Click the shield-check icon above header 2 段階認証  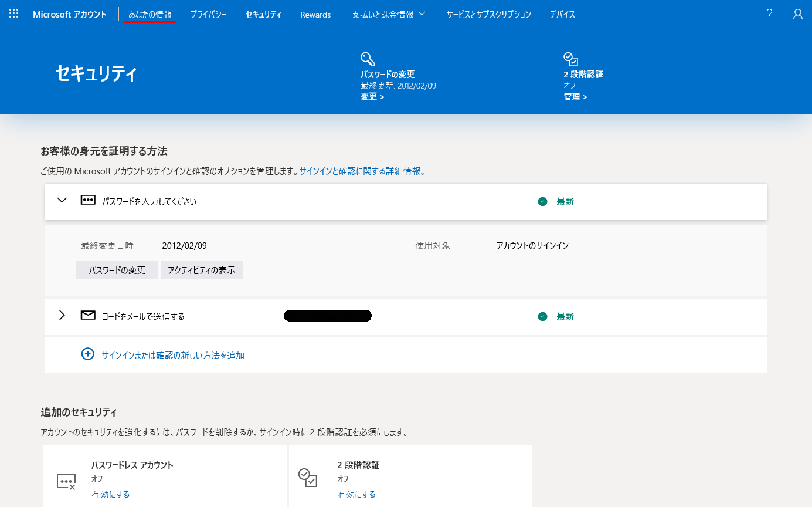pos(571,59)
